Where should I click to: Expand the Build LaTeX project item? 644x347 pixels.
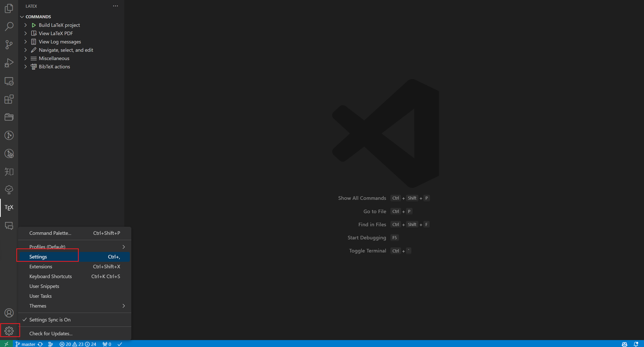tap(25, 25)
